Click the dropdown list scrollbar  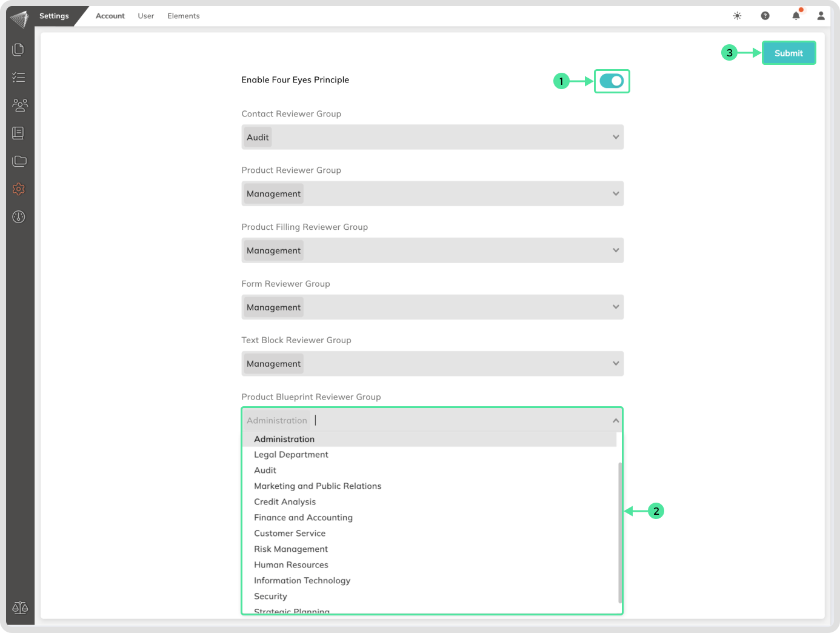(x=620, y=532)
